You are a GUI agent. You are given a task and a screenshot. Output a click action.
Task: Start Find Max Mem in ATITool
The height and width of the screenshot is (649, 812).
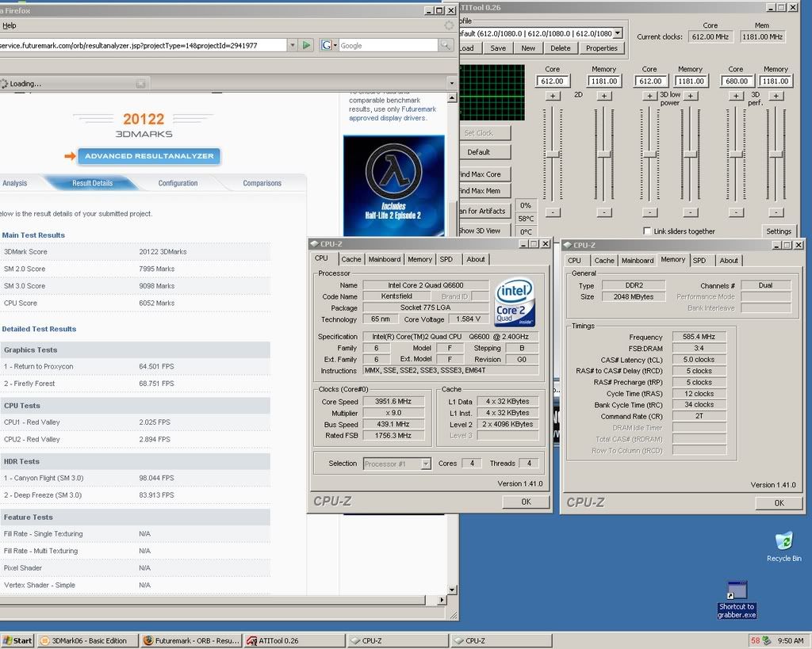[x=485, y=191]
